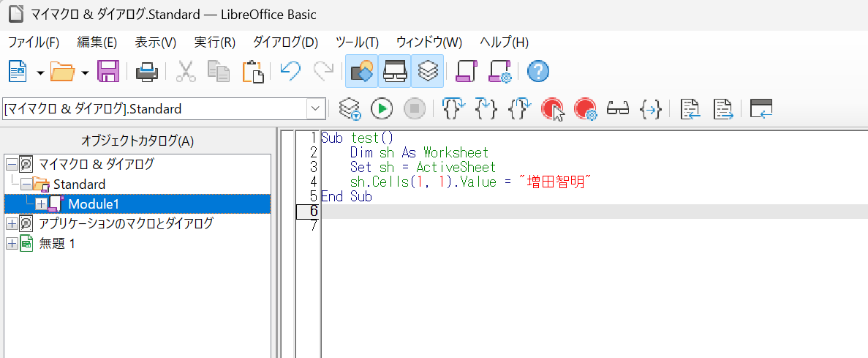This screenshot has width=868, height=358.
Task: Run the macro with the green play button
Action: pyautogui.click(x=381, y=109)
